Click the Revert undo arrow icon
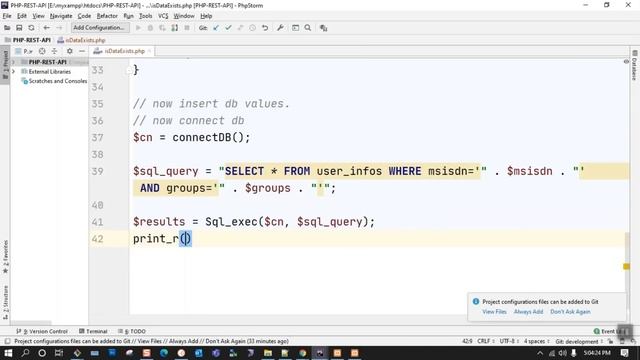640x360 pixels. click(265, 28)
